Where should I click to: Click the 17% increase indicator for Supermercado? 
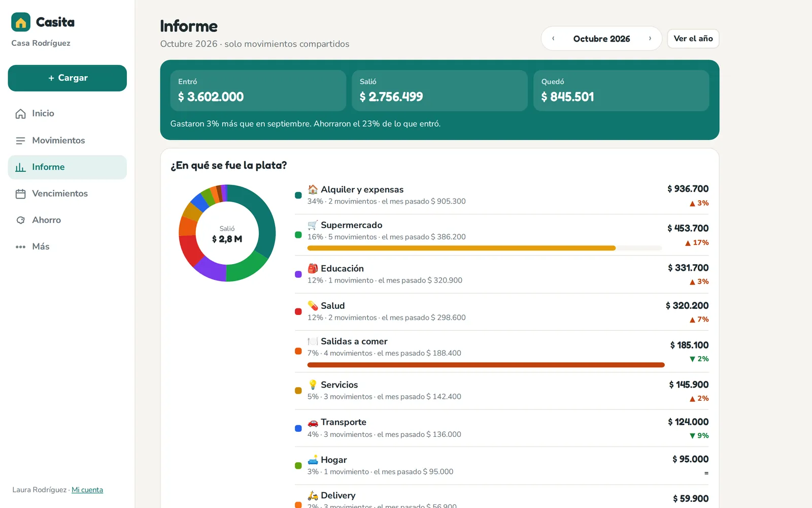coord(697,243)
